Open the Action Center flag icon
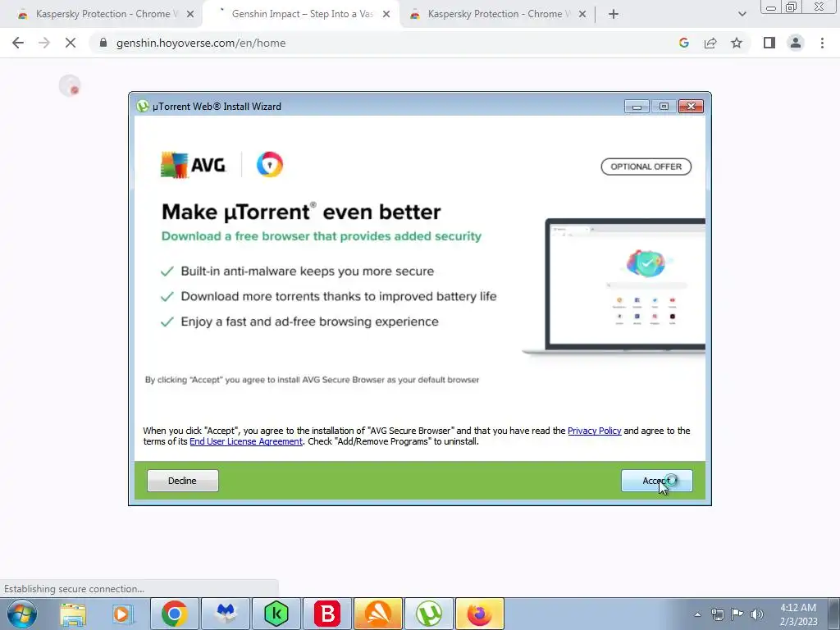 (737, 614)
